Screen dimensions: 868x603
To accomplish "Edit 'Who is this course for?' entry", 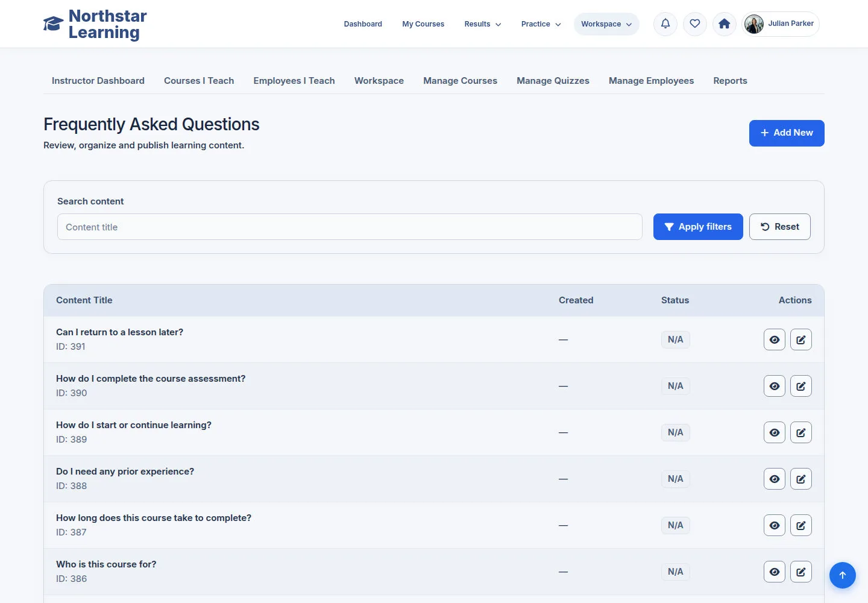I will pos(801,572).
